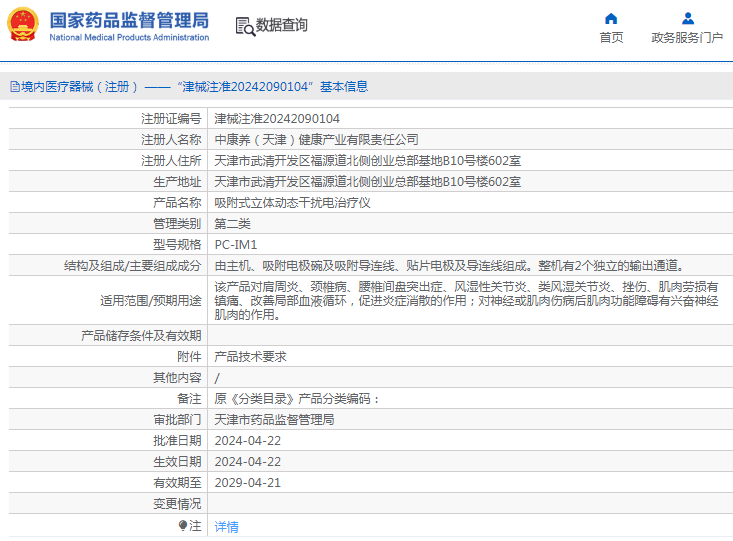Click 国家药品监督管理局 site title

coord(129,21)
